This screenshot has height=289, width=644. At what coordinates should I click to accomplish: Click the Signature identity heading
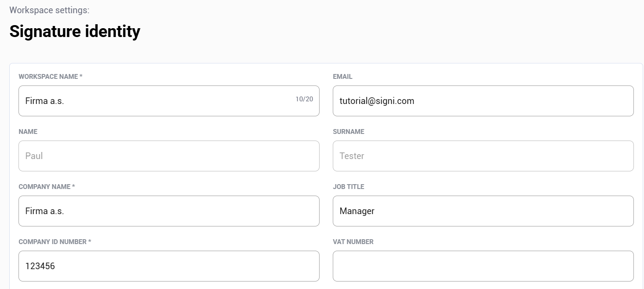click(x=75, y=31)
